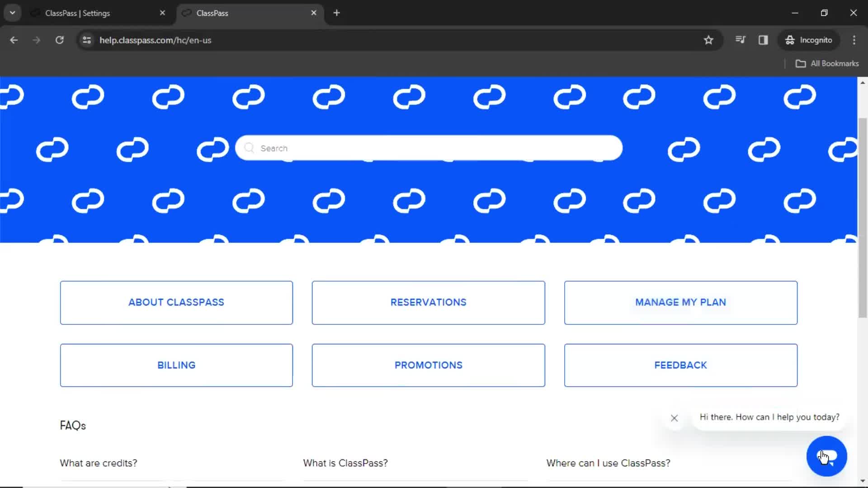Dismiss the chat greeting with X
This screenshot has width=868, height=488.
tap(674, 418)
